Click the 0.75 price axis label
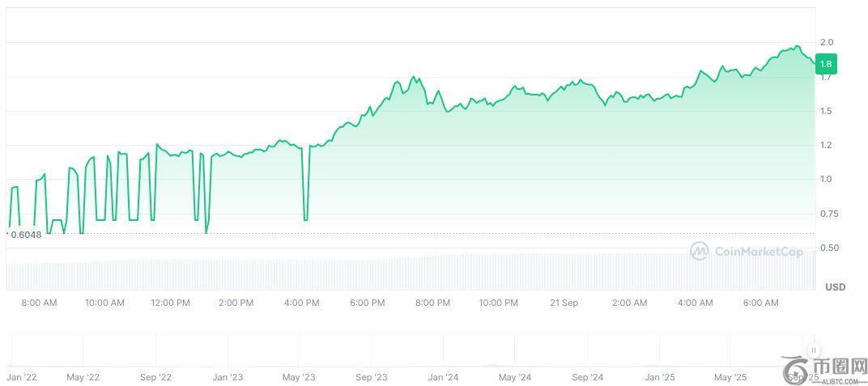Image resolution: width=868 pixels, height=386 pixels. click(829, 214)
